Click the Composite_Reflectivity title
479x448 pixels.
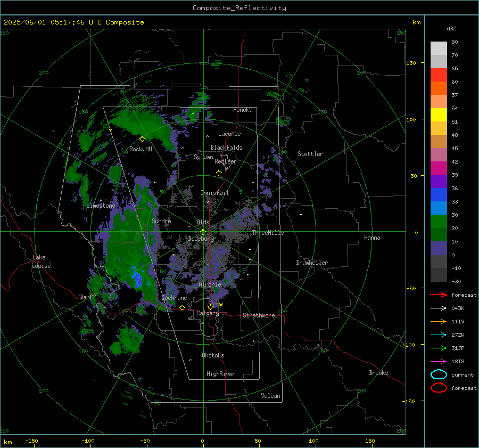(240, 8)
